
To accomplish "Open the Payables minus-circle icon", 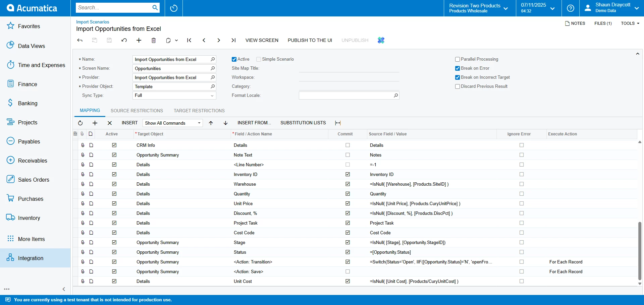I will click(x=11, y=141).
